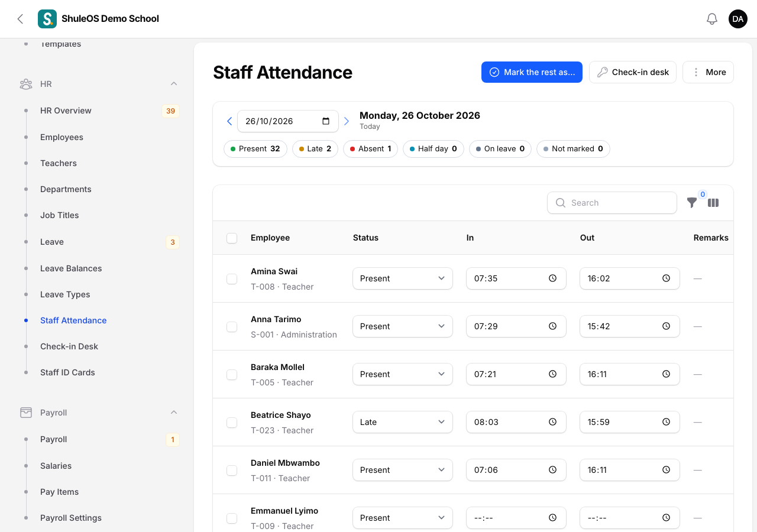
Task: Toggle the select-all employees checkbox
Action: click(232, 238)
